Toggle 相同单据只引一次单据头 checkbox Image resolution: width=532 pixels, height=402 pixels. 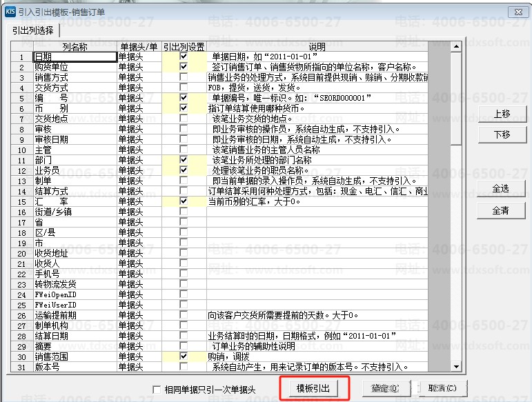[x=157, y=390]
